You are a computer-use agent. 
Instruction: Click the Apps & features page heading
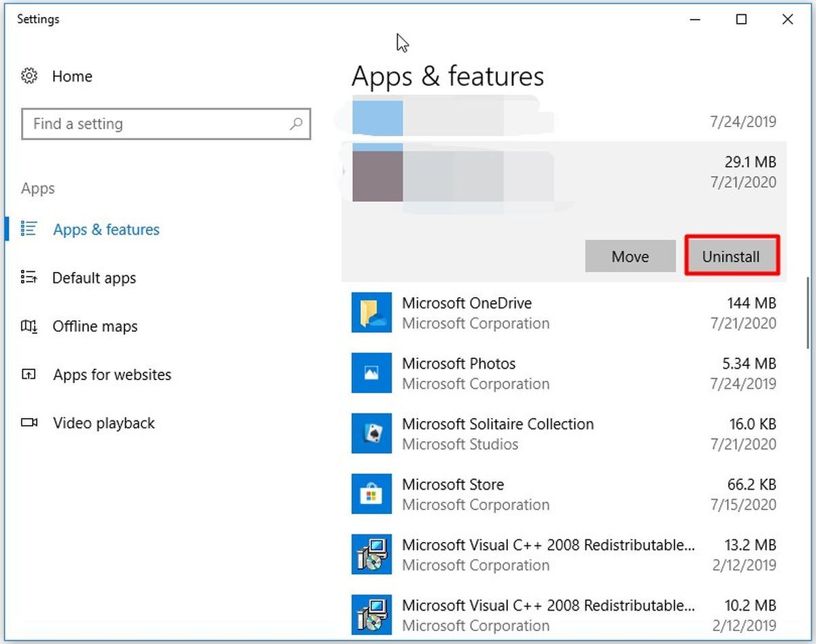click(x=447, y=77)
